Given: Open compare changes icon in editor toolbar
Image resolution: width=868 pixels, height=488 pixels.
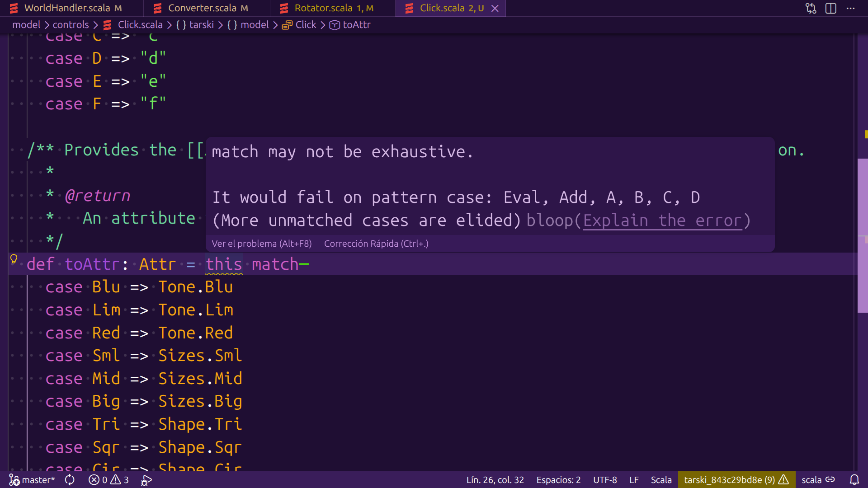Looking at the screenshot, I should tap(811, 8).
